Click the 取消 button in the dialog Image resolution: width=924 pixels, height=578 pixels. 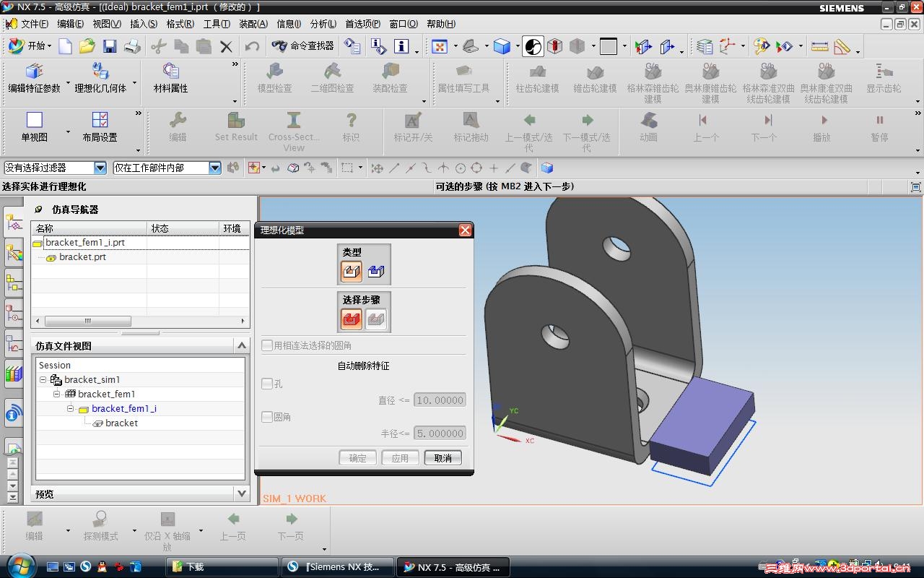pos(443,458)
